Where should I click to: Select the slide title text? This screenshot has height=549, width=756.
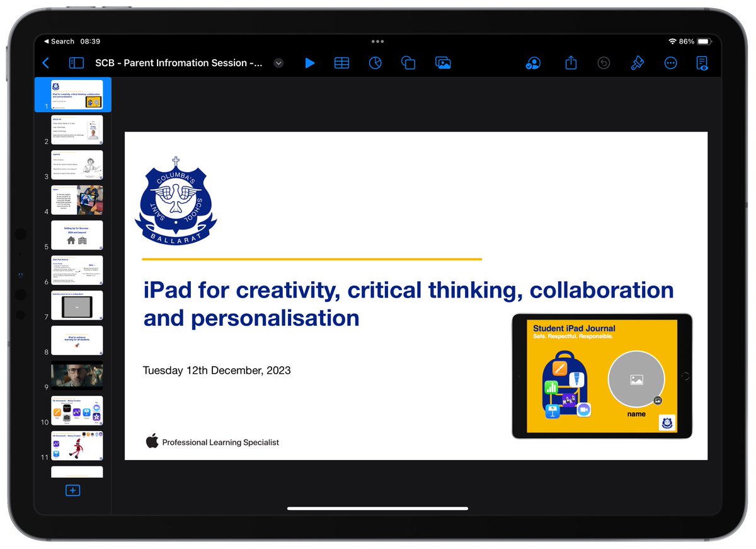click(408, 304)
